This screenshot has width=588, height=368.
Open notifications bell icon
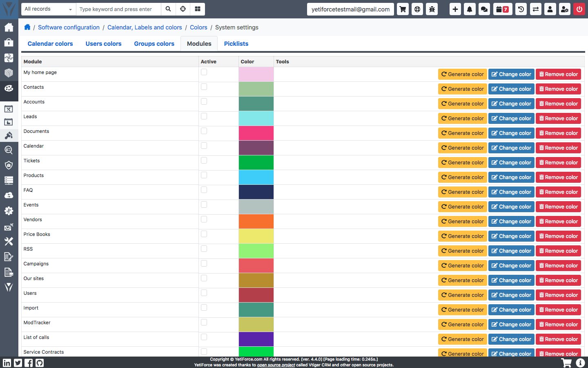click(x=470, y=9)
